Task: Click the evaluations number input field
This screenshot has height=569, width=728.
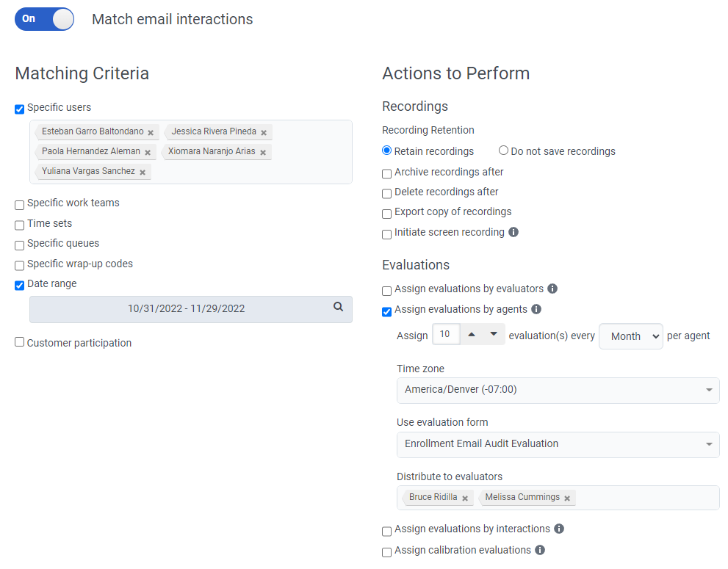Action: pyautogui.click(x=446, y=335)
